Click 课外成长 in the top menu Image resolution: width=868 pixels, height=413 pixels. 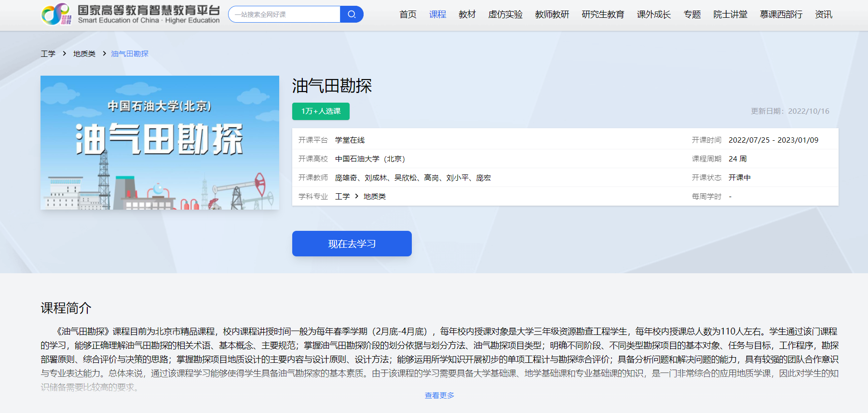pyautogui.click(x=653, y=14)
